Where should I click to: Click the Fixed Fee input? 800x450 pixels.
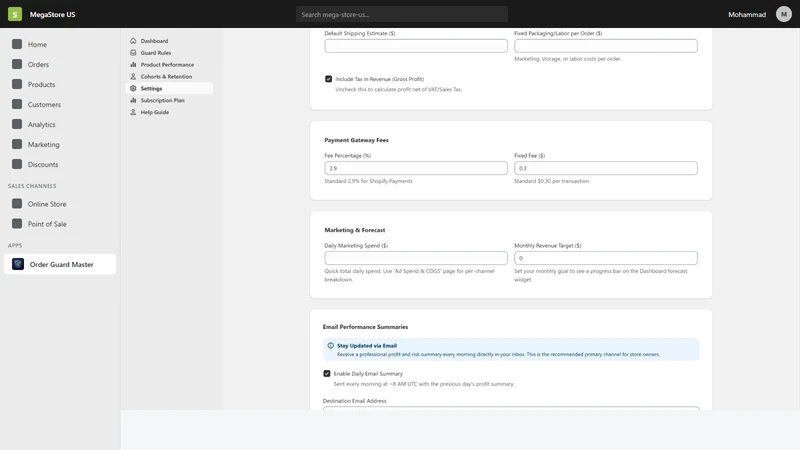606,168
